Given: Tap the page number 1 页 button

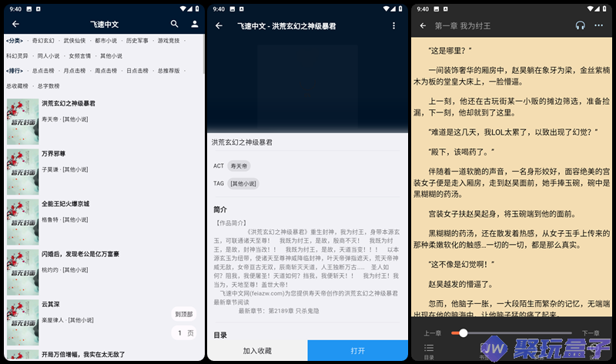Looking at the screenshot, I should click(x=184, y=333).
